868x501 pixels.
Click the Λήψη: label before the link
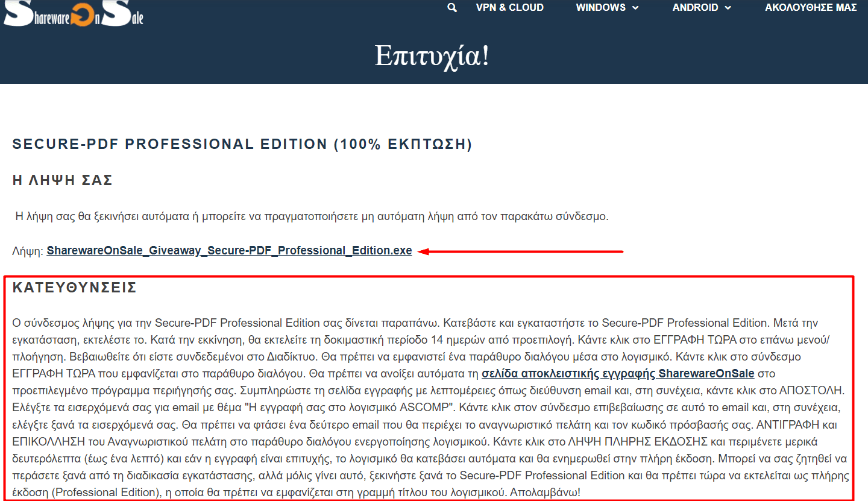coord(28,251)
